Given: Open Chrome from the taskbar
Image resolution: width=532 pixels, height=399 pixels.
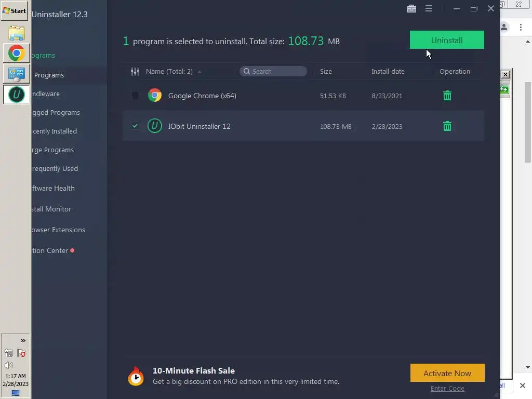Looking at the screenshot, I should (x=16, y=54).
